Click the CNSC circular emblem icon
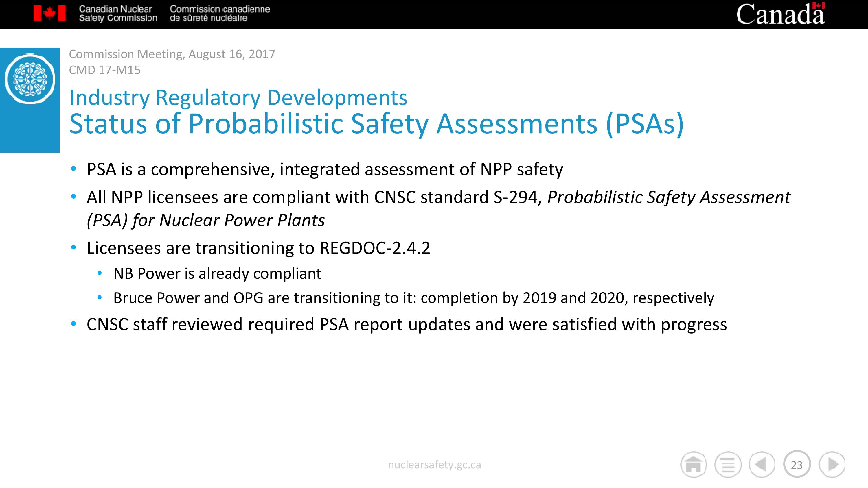The image size is (868, 488). pyautogui.click(x=30, y=79)
